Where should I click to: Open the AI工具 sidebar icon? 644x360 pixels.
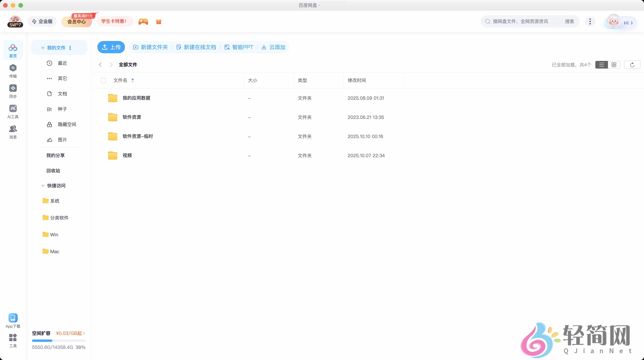13,109
